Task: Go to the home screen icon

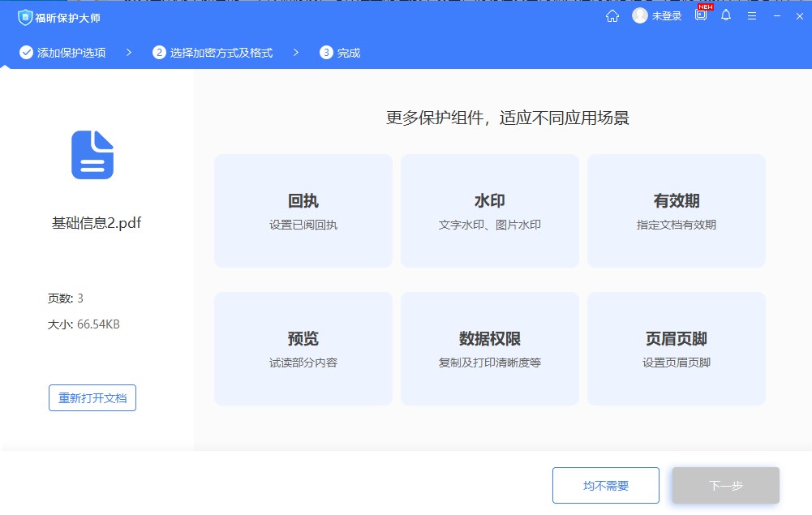Action: [612, 16]
